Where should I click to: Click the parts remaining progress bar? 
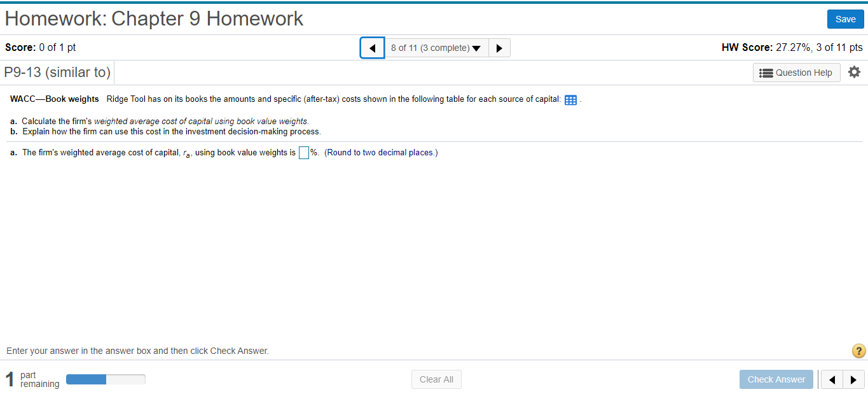106,379
